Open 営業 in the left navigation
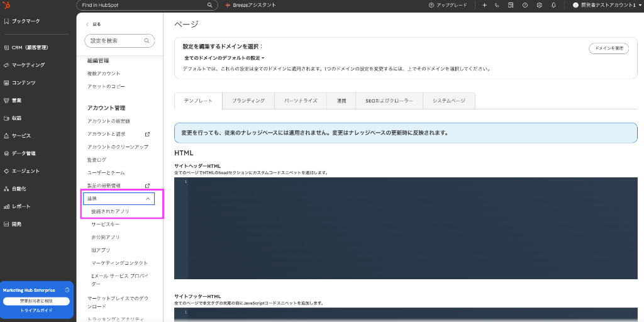 coord(13,100)
